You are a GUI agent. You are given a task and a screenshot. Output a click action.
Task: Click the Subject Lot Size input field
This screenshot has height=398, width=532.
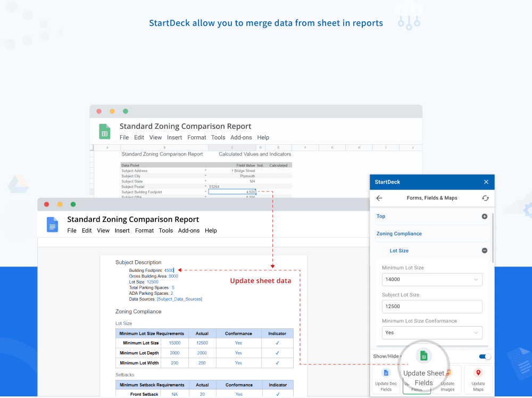coord(432,306)
